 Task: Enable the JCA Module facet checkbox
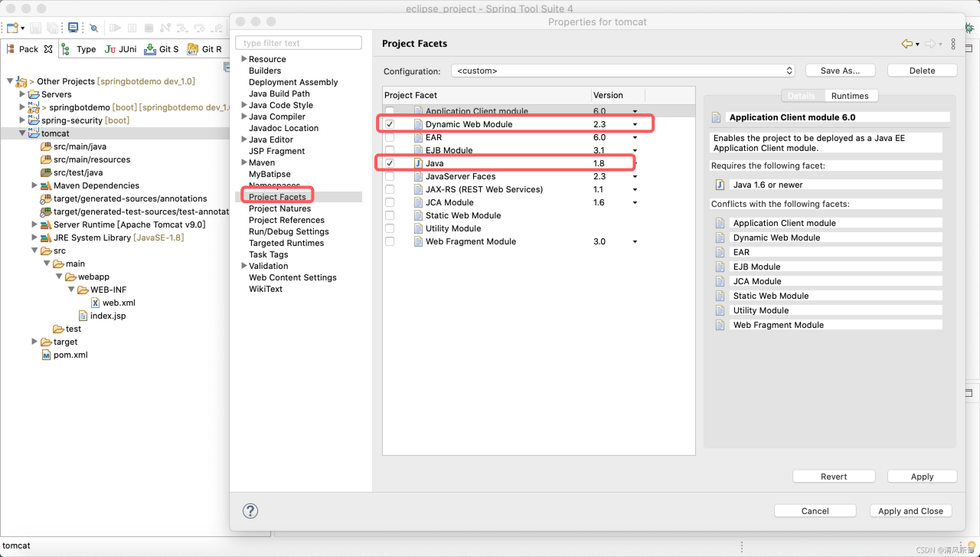(x=390, y=202)
